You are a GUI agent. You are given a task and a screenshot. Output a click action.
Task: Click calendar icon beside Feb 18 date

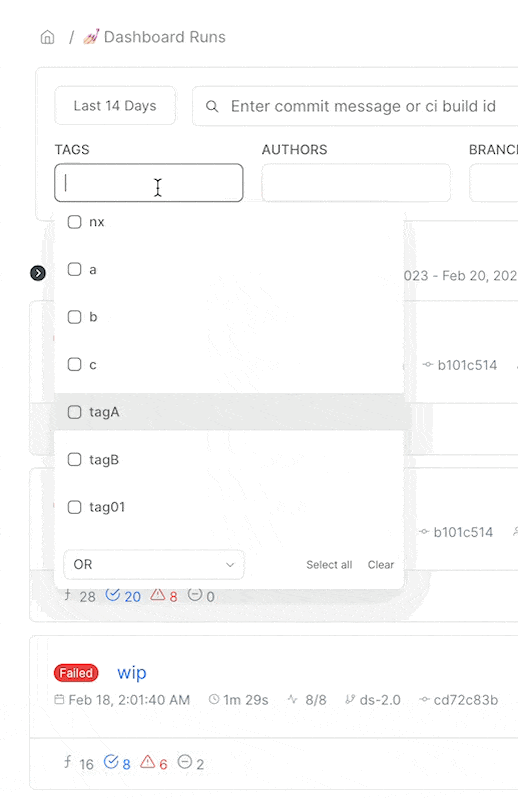pos(59,700)
